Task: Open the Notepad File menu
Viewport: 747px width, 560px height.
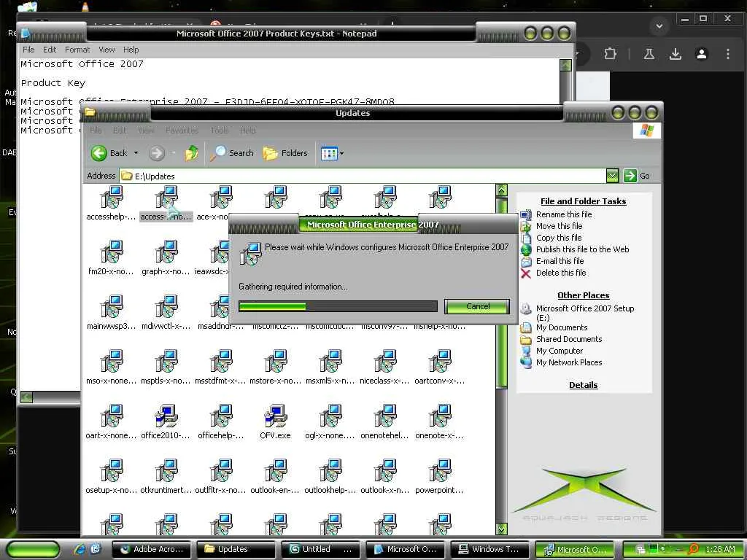Action: (28, 50)
